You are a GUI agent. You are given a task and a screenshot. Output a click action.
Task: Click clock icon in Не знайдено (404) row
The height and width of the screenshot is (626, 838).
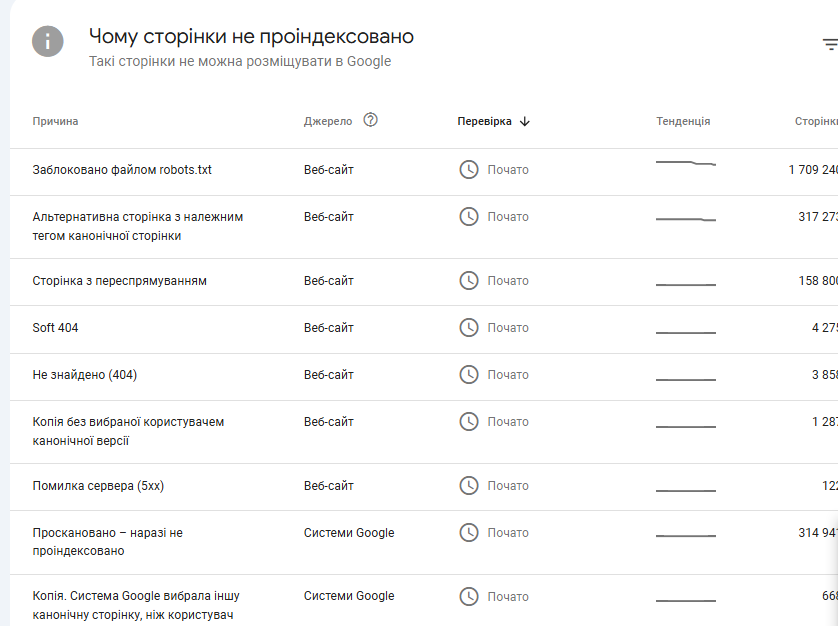click(469, 374)
